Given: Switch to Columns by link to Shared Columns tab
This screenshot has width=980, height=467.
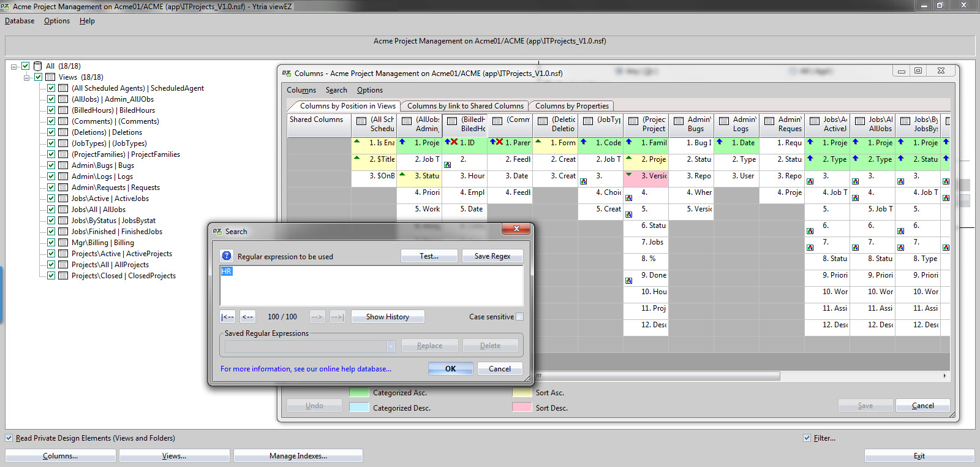Looking at the screenshot, I should [x=466, y=106].
